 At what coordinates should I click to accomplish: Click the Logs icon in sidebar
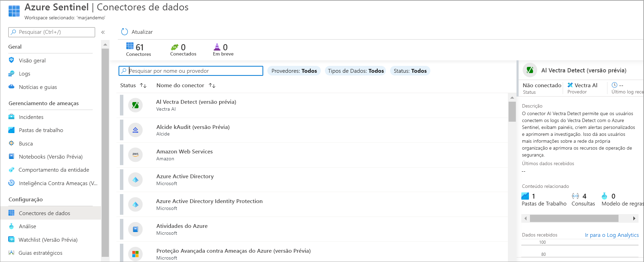pos(11,73)
